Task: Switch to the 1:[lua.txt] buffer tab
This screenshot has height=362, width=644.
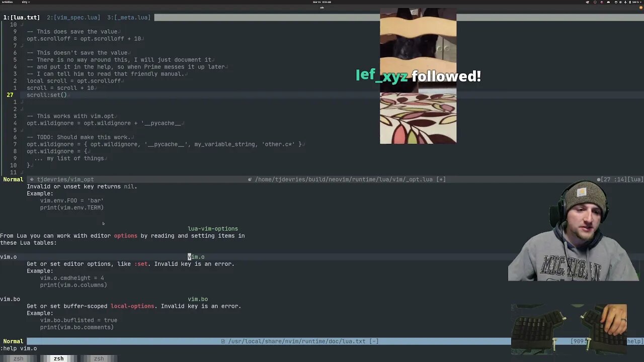Action: [22, 18]
